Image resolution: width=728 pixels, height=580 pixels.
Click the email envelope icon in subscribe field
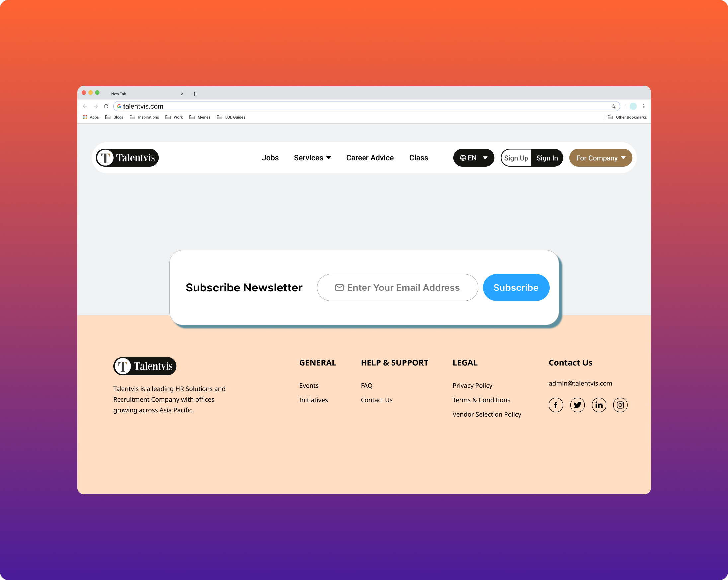pyautogui.click(x=339, y=287)
